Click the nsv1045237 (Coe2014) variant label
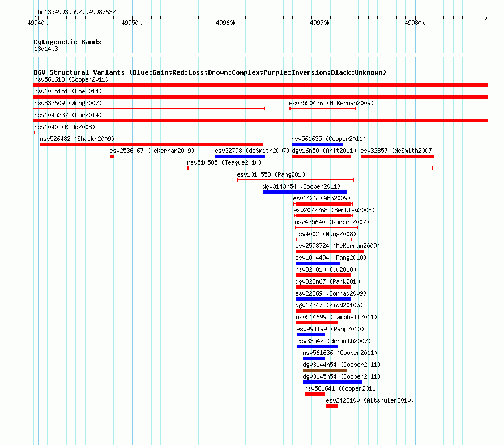Viewport: 504px width, 445px height. click(x=68, y=115)
